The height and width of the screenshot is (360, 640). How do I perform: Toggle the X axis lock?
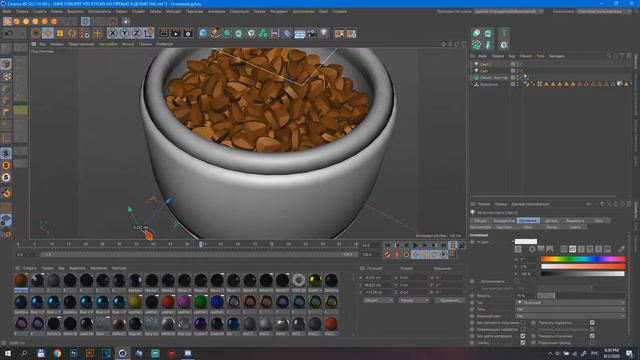pyautogui.click(x=113, y=33)
